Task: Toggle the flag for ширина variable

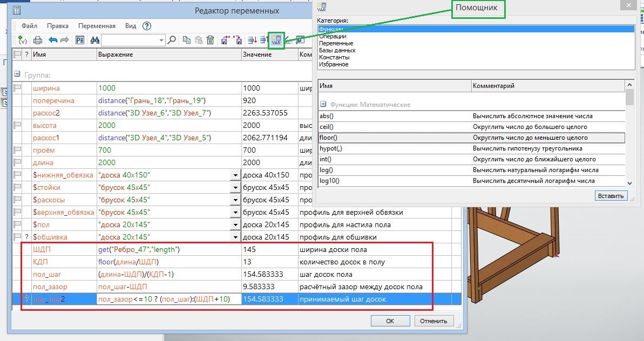Action: 17,88
